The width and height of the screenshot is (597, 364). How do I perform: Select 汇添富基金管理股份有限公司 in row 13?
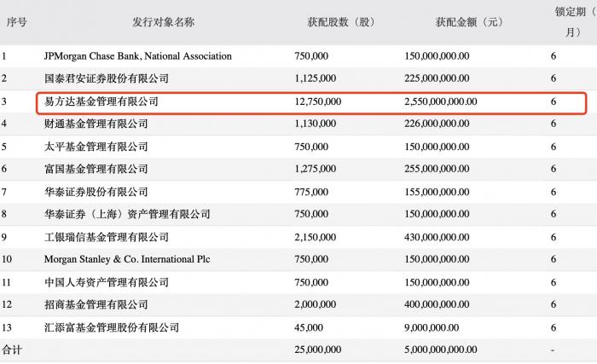[x=112, y=327]
